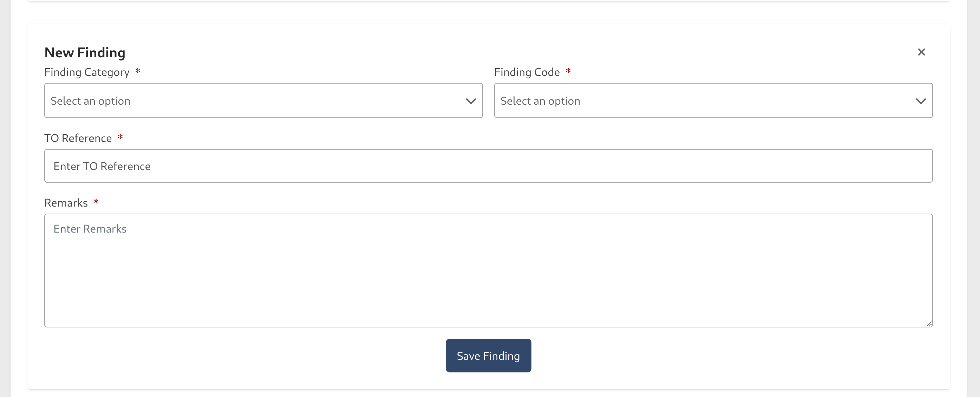Click the Finding Code required asterisk
Screen dimensions: 980x397
pos(568,71)
